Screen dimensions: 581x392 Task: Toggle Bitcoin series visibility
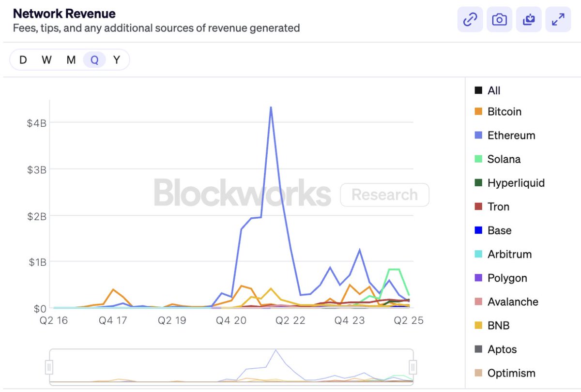tap(504, 112)
